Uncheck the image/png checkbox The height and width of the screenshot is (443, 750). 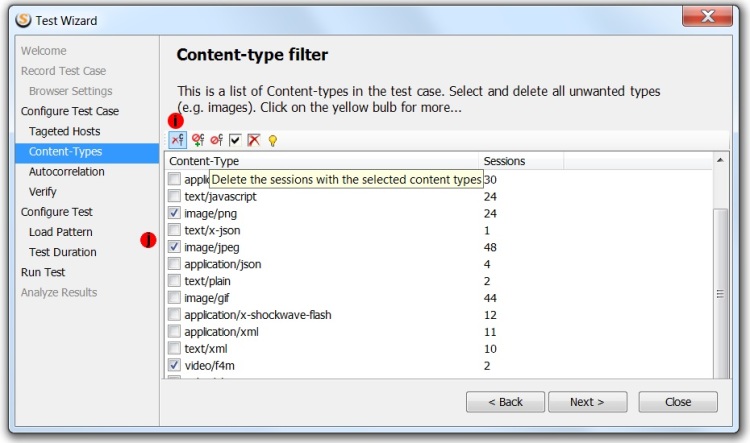pyautogui.click(x=174, y=213)
